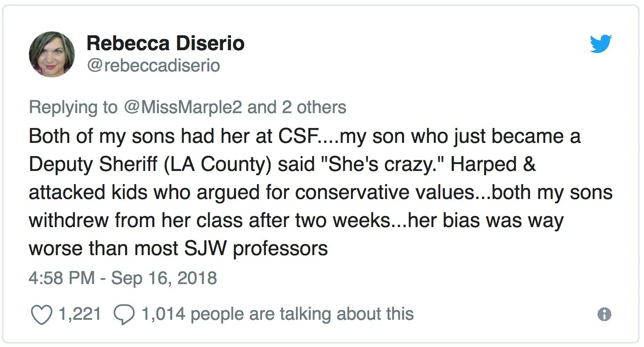Click the "Harped &" text
Viewport: 644px width, 347px height.
pos(493,165)
